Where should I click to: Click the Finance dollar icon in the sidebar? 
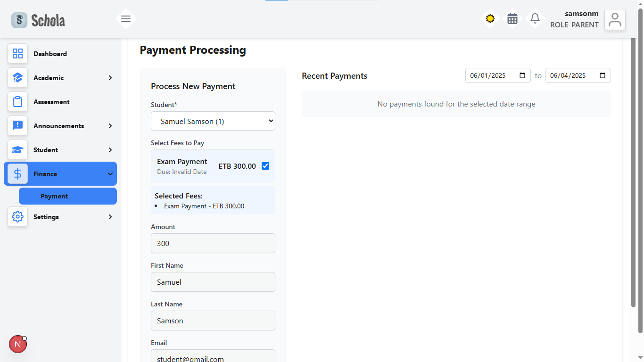17,173
